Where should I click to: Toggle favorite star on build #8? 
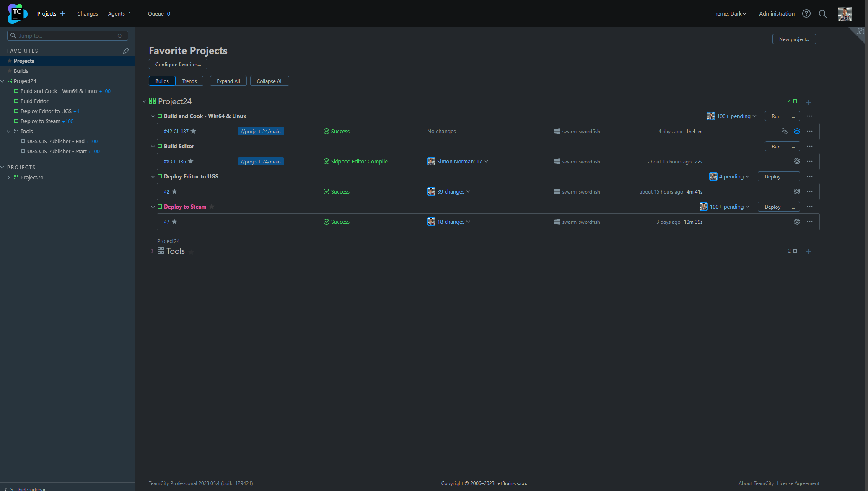tap(191, 161)
